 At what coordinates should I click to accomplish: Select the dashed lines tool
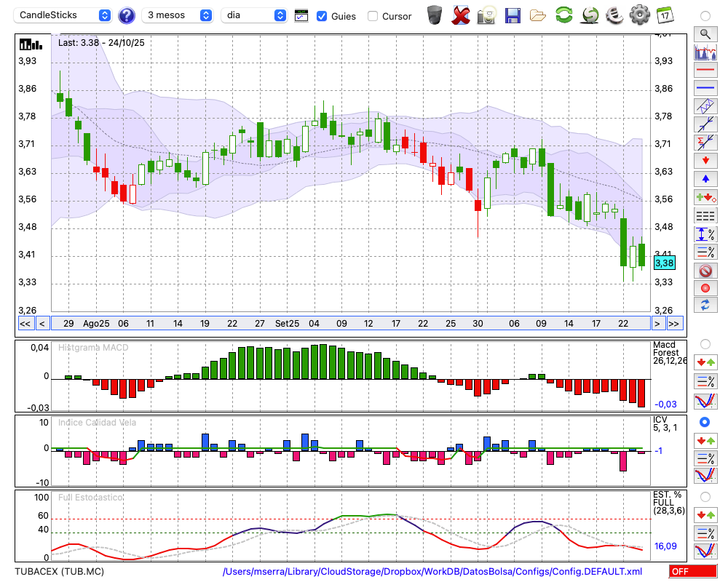pyautogui.click(x=705, y=215)
